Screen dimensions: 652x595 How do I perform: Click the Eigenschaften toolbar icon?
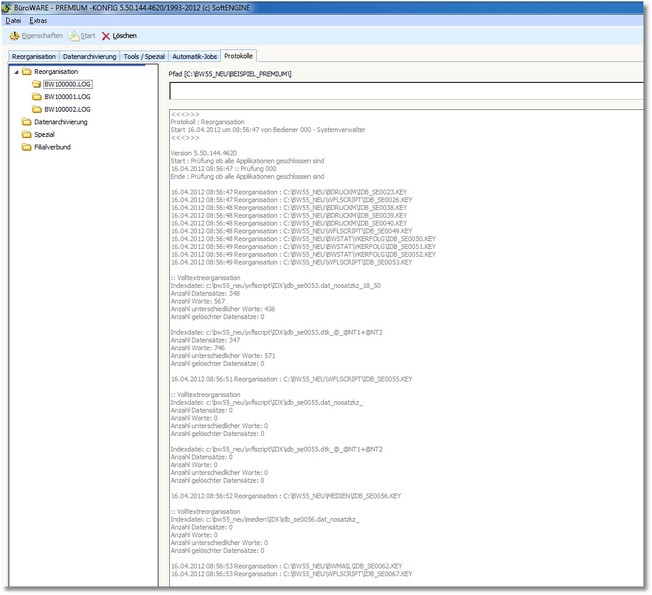(14, 36)
